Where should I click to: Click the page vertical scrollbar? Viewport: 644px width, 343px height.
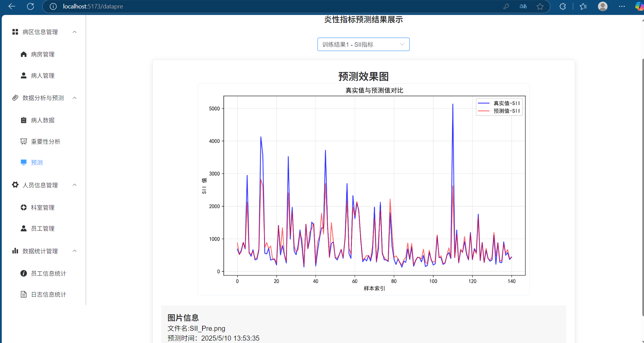(643, 186)
